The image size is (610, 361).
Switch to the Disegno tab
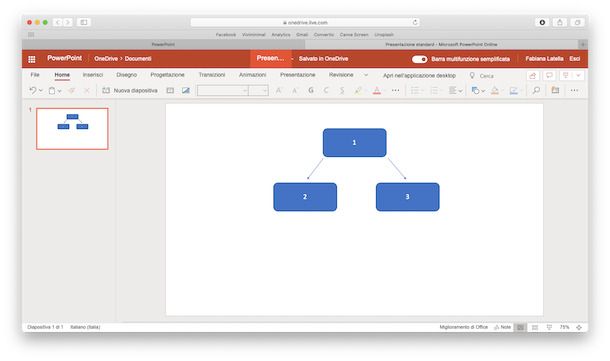coord(126,75)
